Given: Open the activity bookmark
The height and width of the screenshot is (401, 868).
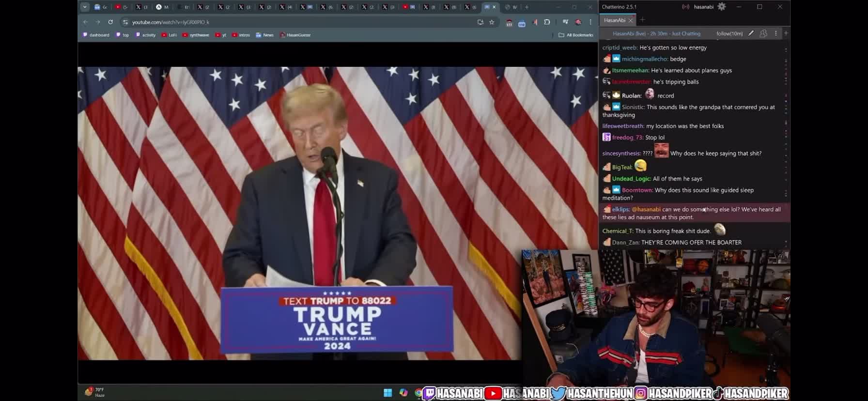Looking at the screenshot, I should coord(146,35).
